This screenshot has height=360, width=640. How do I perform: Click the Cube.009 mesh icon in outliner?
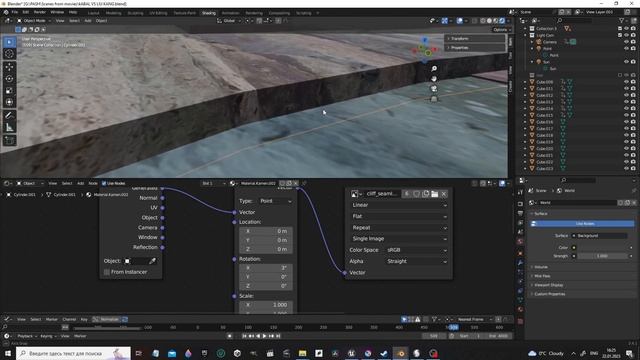click(x=532, y=82)
